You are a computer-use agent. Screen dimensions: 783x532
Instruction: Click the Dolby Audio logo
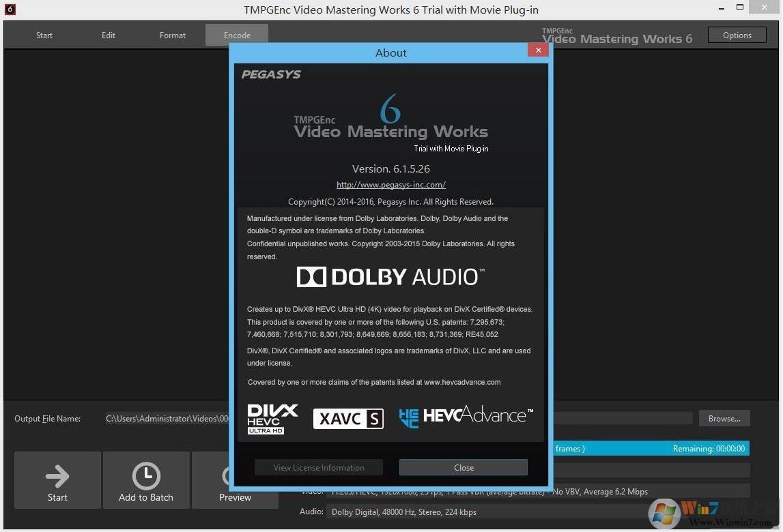coord(390,277)
